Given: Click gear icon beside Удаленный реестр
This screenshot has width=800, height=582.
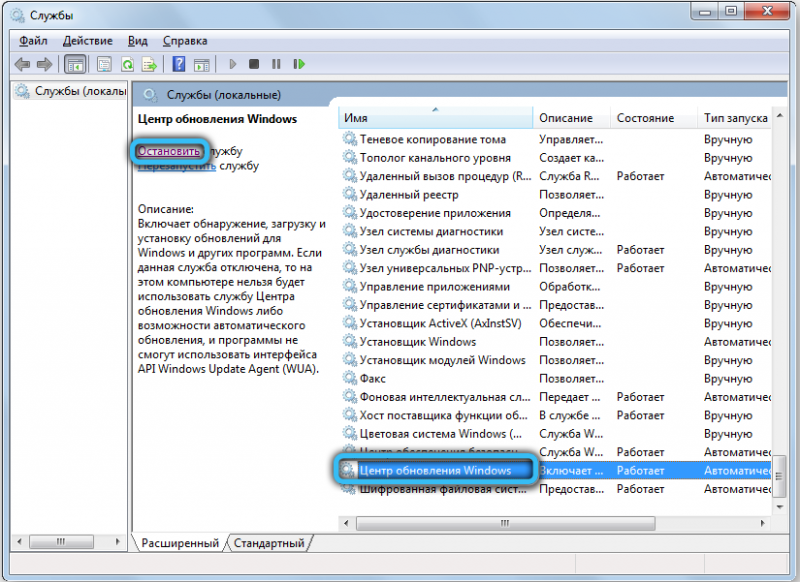Looking at the screenshot, I should pyautogui.click(x=349, y=194).
